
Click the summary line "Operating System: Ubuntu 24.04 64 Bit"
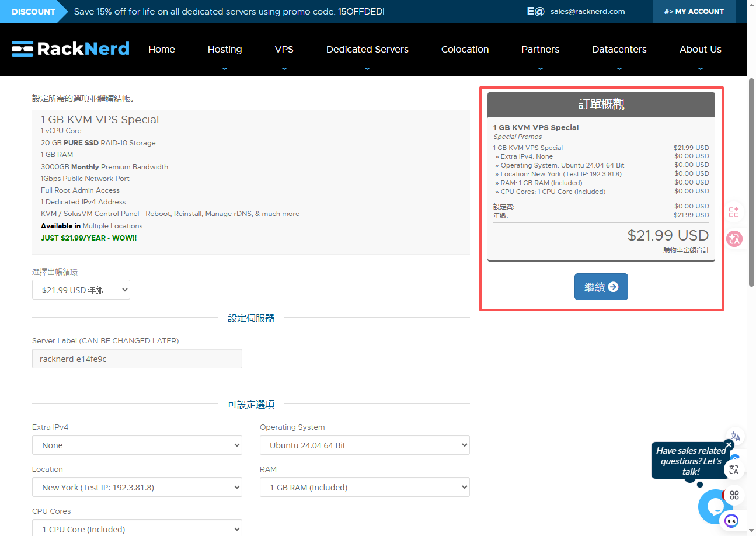tap(560, 165)
